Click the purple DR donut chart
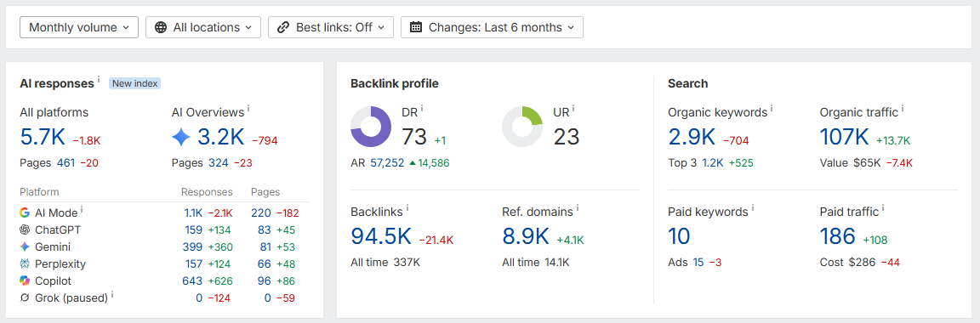Viewport: 980px width, 323px height. point(371,127)
